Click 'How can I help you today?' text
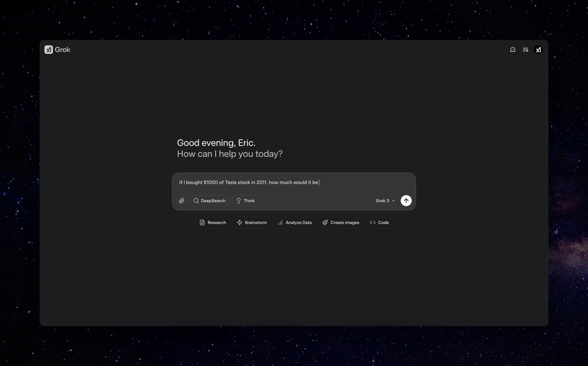Image resolution: width=588 pixels, height=366 pixels. coord(229,154)
